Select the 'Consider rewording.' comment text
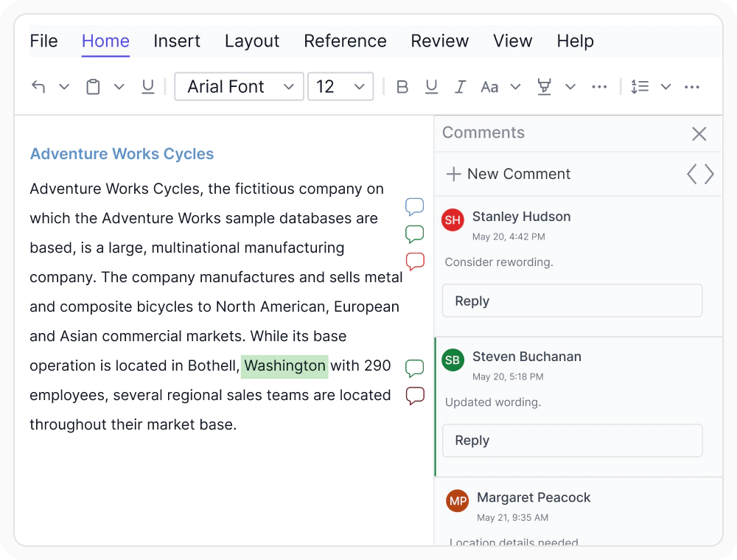 tap(499, 262)
